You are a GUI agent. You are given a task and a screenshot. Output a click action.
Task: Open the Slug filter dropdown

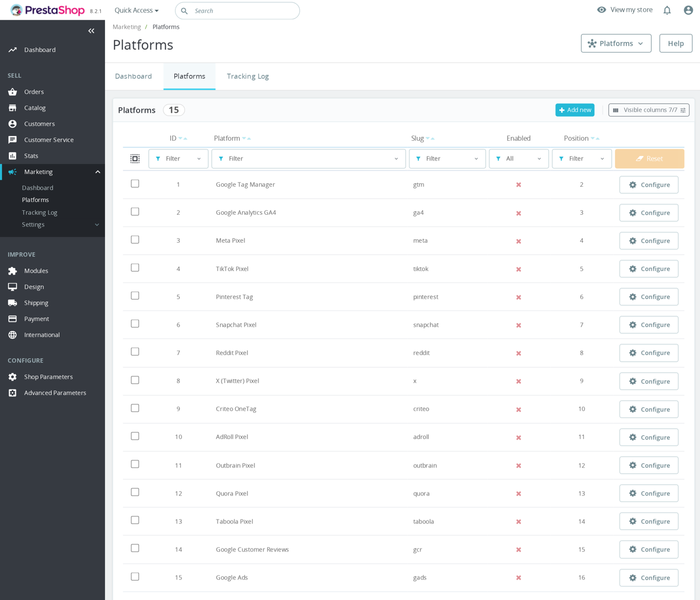pos(447,159)
